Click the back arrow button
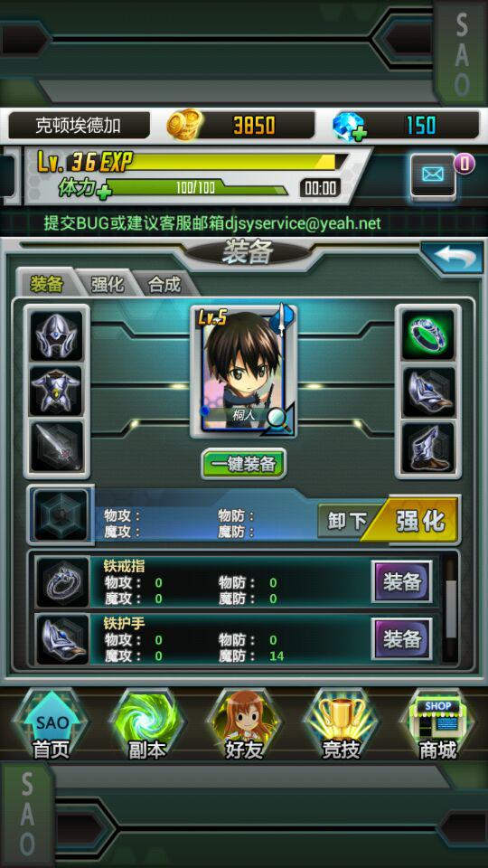 (x=452, y=258)
